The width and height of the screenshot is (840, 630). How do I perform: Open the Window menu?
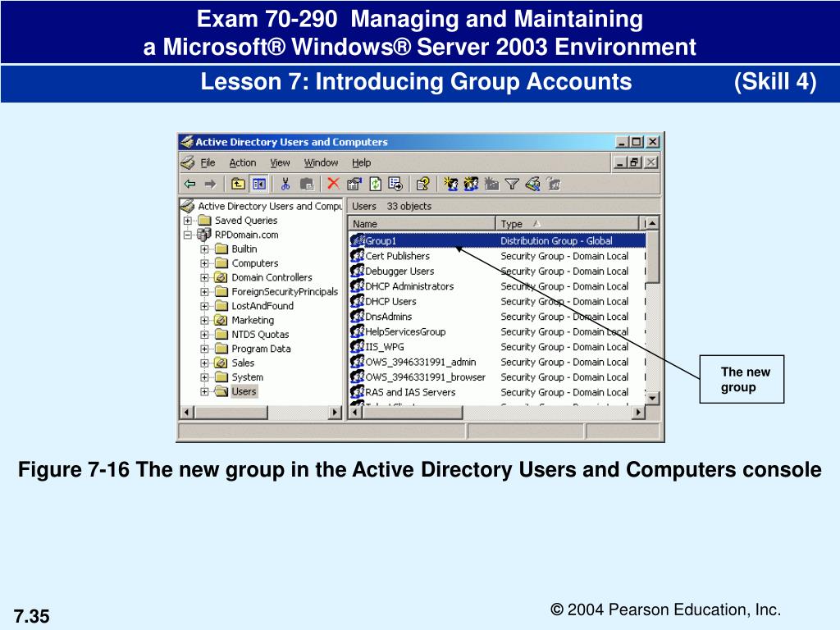coord(321,163)
